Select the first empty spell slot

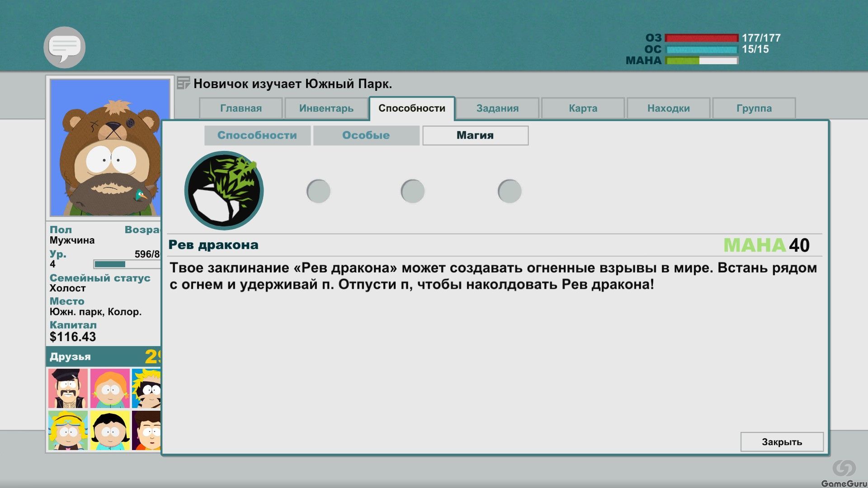(318, 191)
